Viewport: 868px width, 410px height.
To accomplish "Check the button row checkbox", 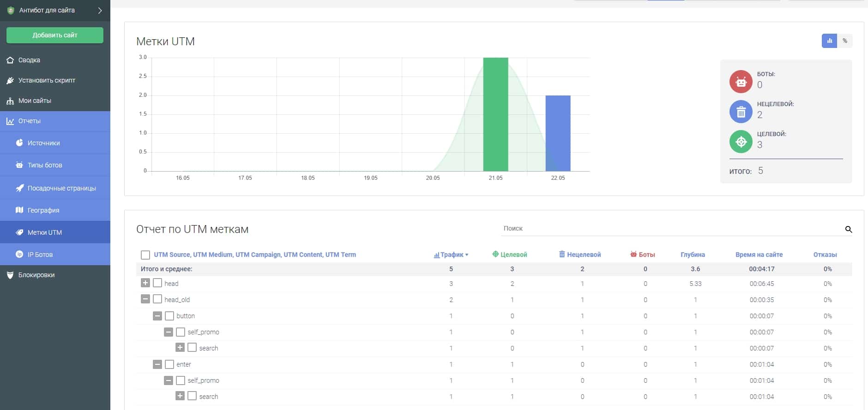I will click(169, 315).
